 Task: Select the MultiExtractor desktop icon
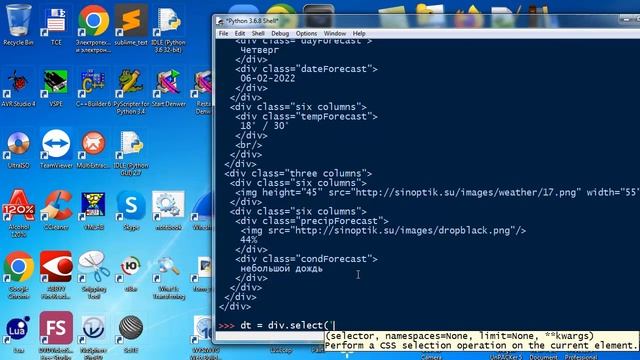coord(93,149)
